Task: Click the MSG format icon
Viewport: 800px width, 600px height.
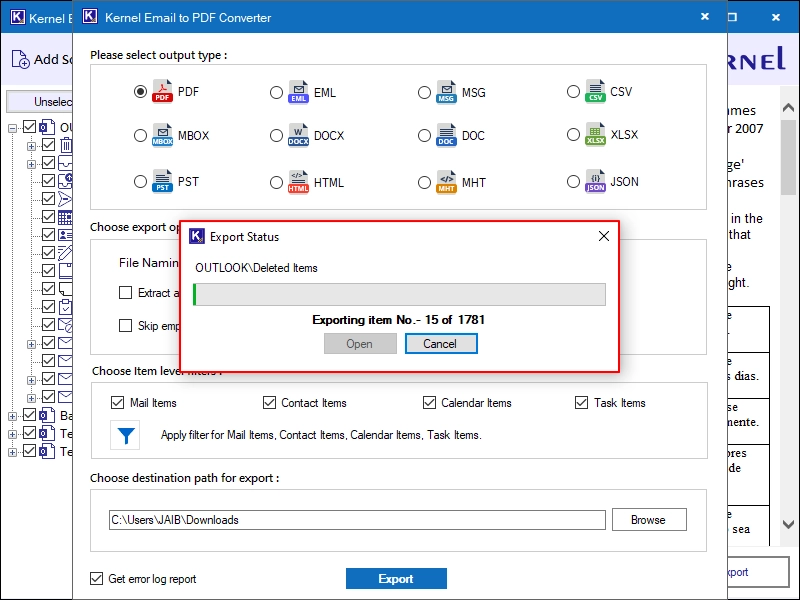Action: coord(446,92)
